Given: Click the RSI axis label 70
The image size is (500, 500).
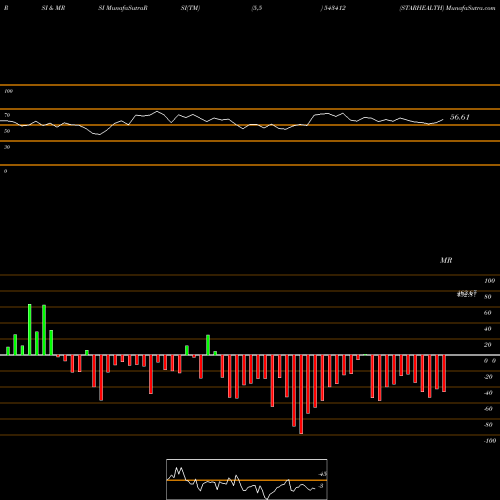Looking at the screenshot, I should click(x=7, y=115).
